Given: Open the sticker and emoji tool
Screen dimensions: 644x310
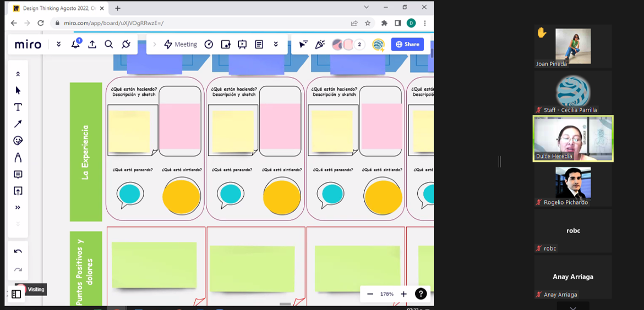Looking at the screenshot, I should click(18, 141).
